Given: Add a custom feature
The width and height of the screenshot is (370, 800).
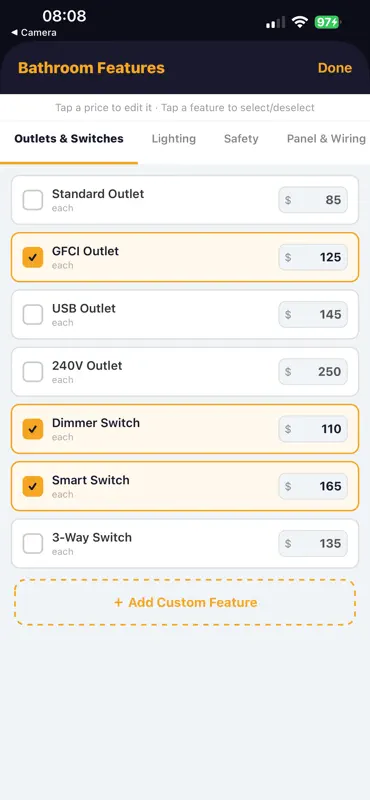Looking at the screenshot, I should tap(185, 603).
